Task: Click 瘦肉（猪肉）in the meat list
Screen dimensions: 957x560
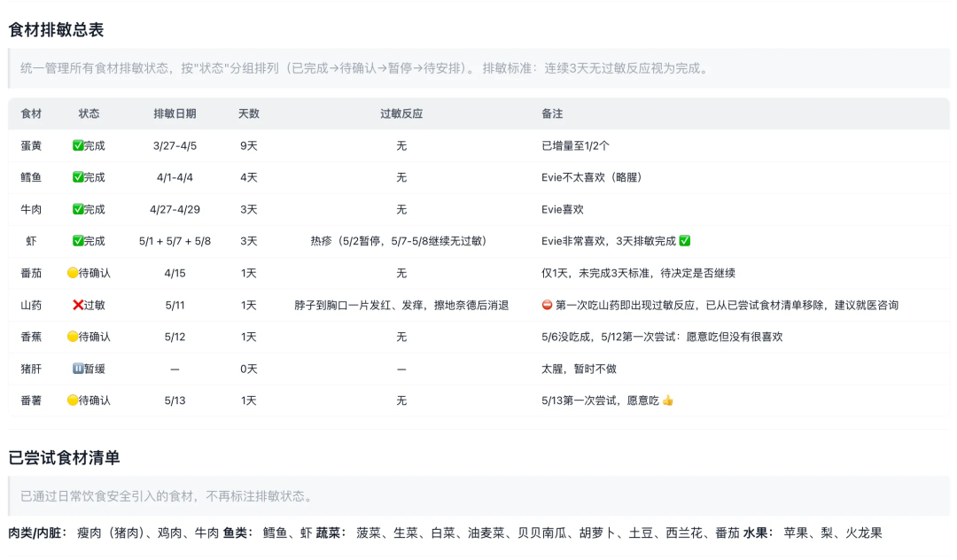Action: click(111, 533)
